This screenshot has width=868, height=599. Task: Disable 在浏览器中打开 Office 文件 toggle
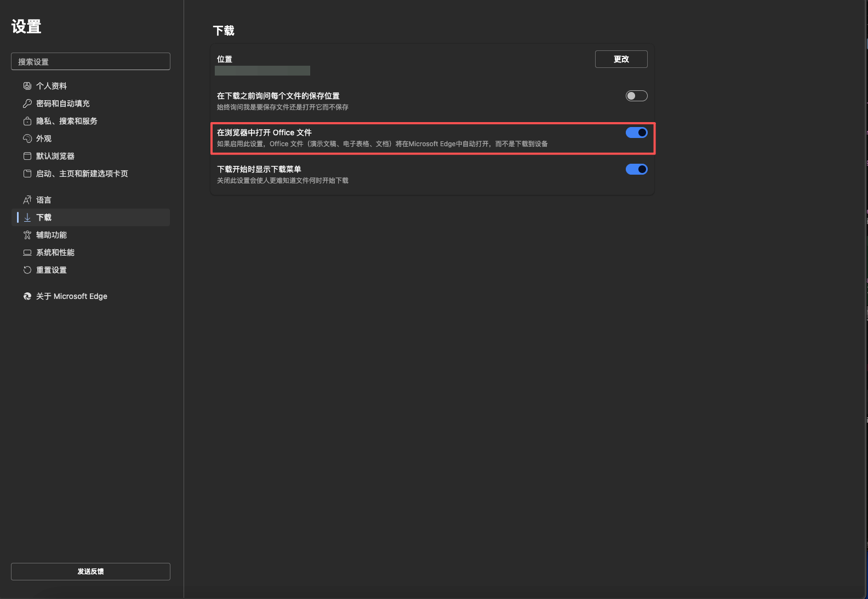(636, 133)
